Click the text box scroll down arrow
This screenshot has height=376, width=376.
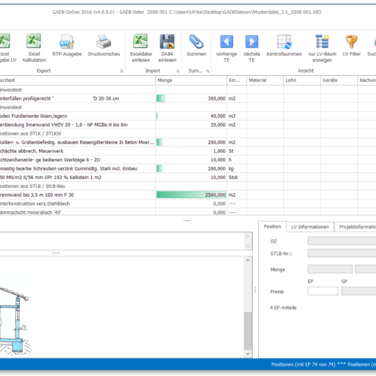coord(248,246)
